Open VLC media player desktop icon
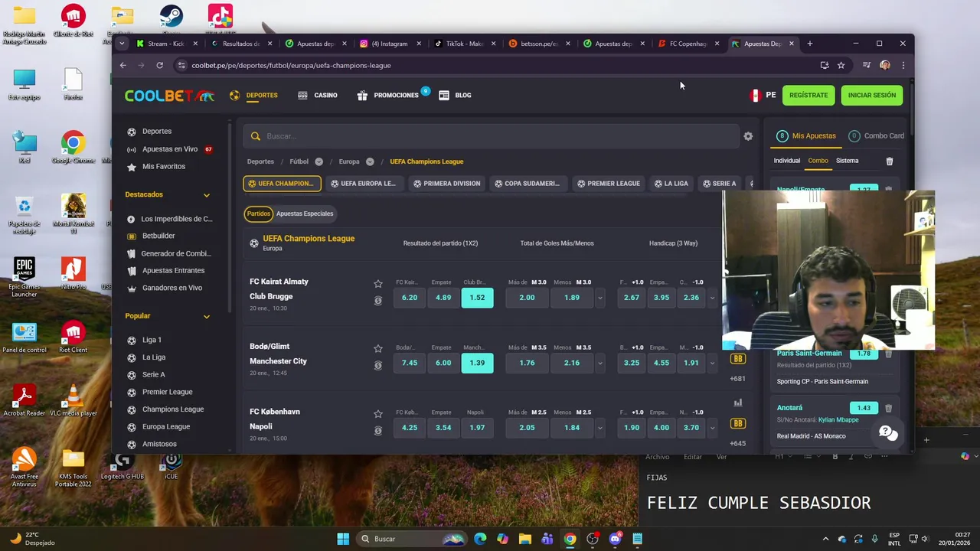Screen dimensions: 980x551 pos(73,400)
